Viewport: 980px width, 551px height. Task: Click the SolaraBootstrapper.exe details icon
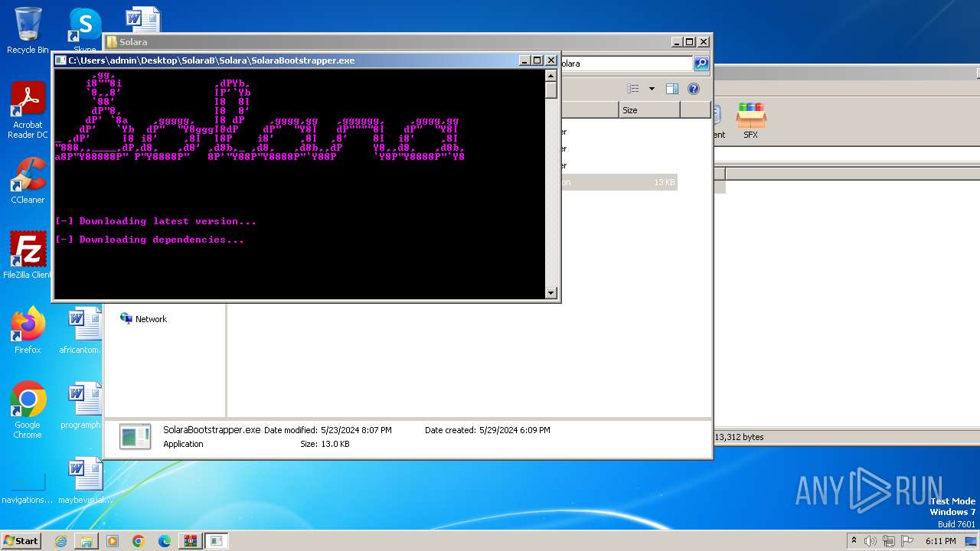[136, 437]
